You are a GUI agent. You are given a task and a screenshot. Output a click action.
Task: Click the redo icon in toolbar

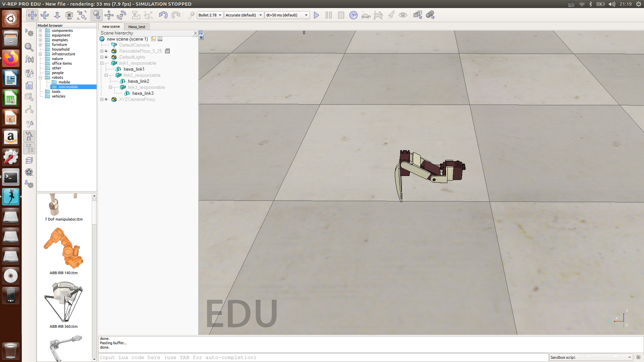pyautogui.click(x=176, y=15)
